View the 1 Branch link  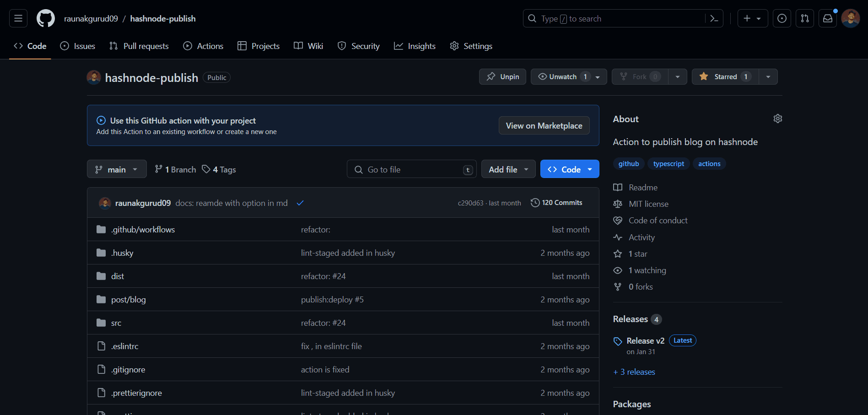[x=175, y=169]
